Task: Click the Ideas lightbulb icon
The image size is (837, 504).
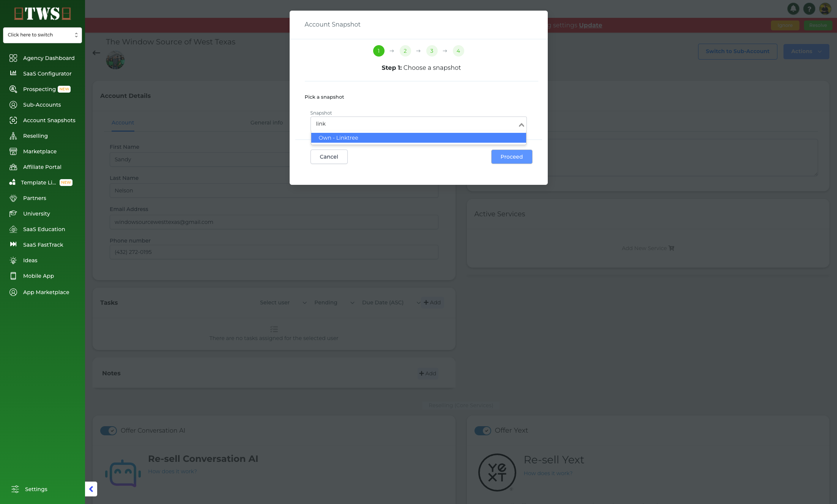Action: [x=13, y=260]
